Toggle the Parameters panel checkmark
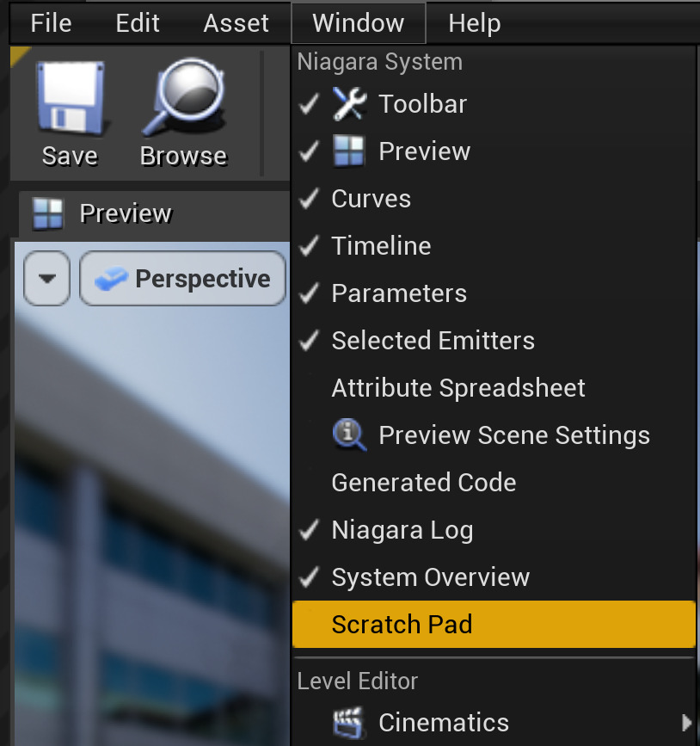The width and height of the screenshot is (700, 746). pos(309,293)
